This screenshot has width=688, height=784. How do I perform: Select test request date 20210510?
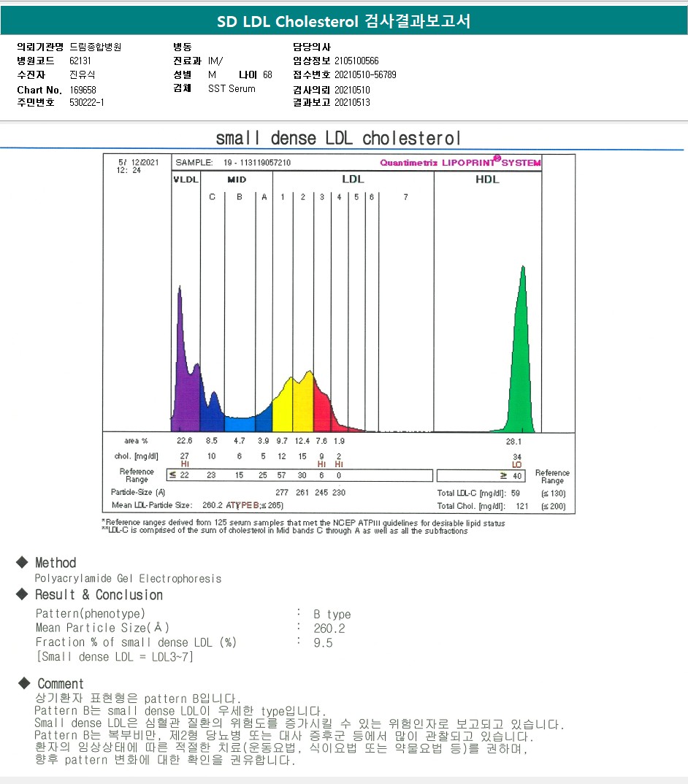[352, 90]
